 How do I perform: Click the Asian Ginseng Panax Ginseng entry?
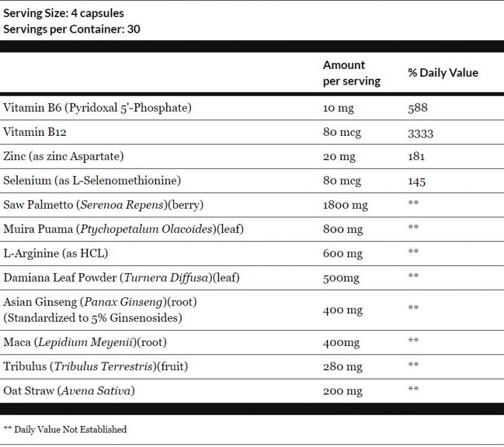pos(100,302)
